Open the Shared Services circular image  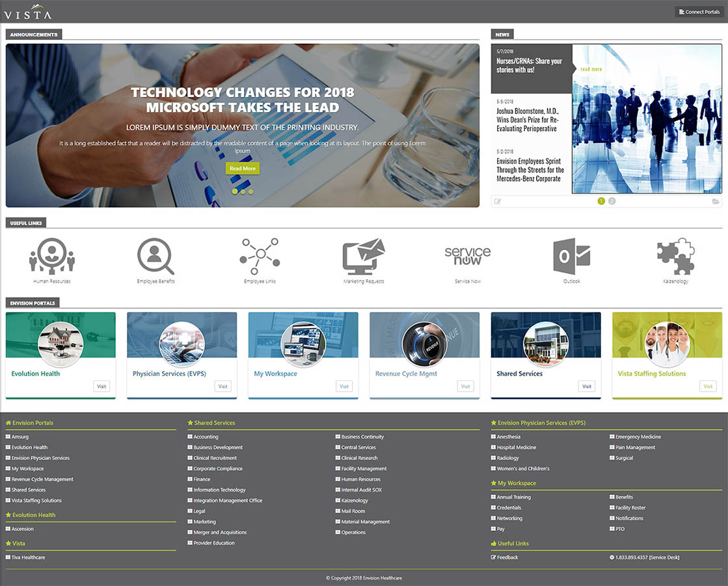click(546, 344)
